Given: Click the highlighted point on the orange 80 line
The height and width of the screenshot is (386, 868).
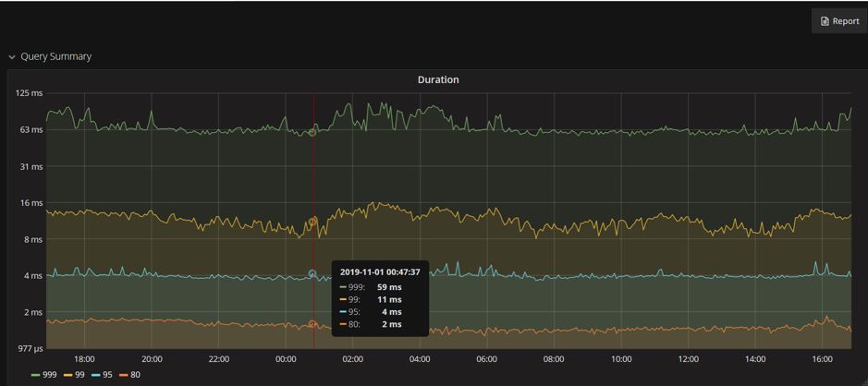Looking at the screenshot, I should [x=312, y=324].
